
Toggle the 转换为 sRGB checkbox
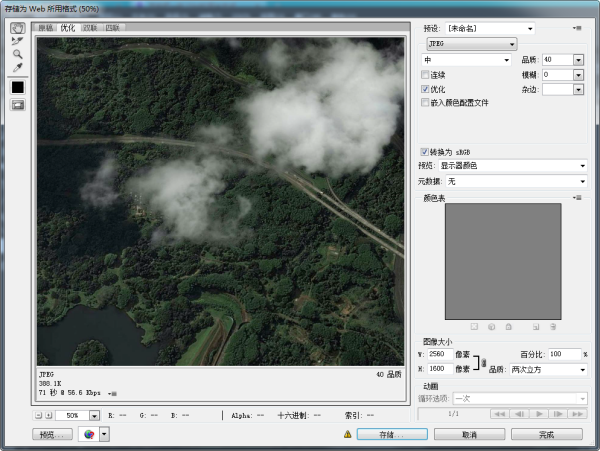pyautogui.click(x=426, y=152)
